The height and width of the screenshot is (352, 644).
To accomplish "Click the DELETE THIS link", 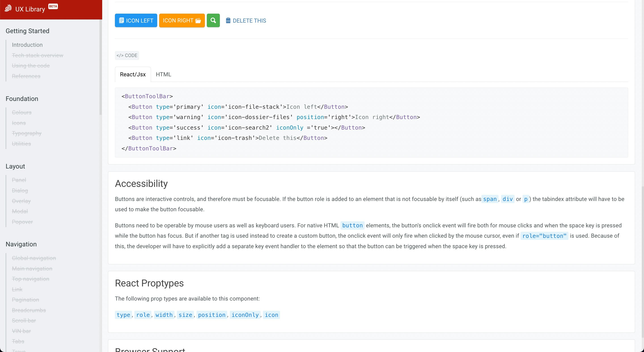I will pos(249,21).
